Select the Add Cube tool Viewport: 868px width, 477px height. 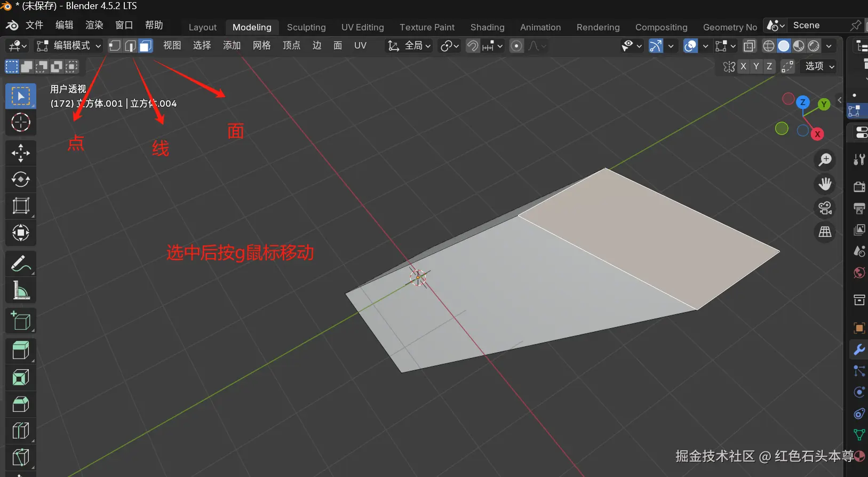(x=21, y=321)
